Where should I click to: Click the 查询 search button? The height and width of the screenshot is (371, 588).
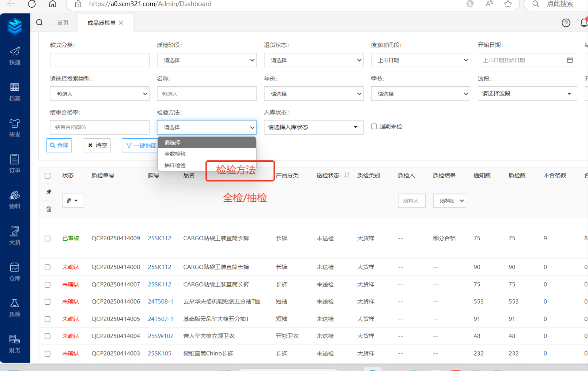(x=59, y=145)
